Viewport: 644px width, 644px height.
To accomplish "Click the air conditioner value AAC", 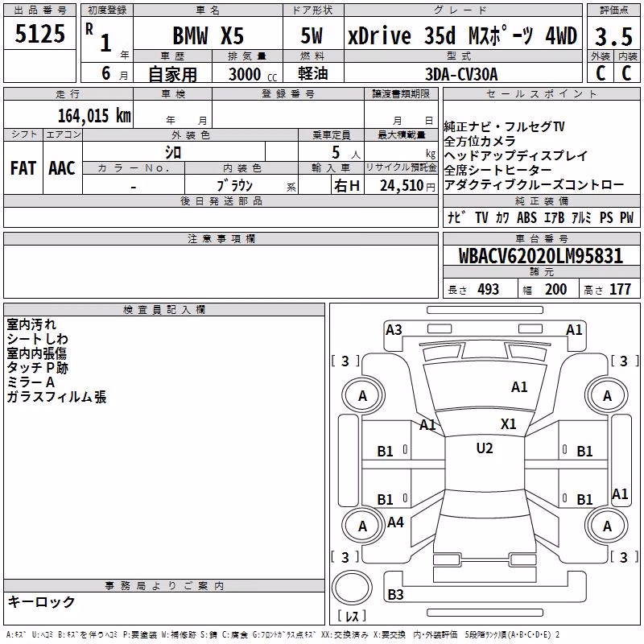I will pos(62,168).
